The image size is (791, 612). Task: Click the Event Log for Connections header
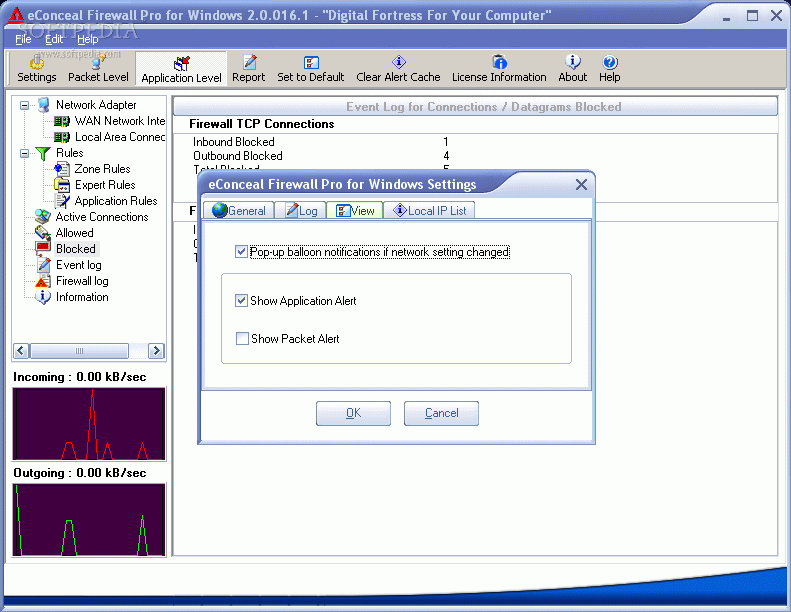[x=475, y=106]
